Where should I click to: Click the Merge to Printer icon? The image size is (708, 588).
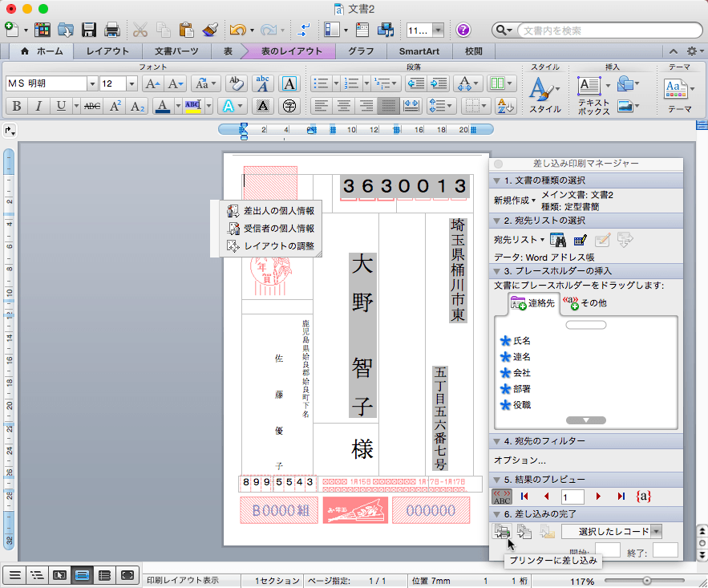pyautogui.click(x=503, y=531)
